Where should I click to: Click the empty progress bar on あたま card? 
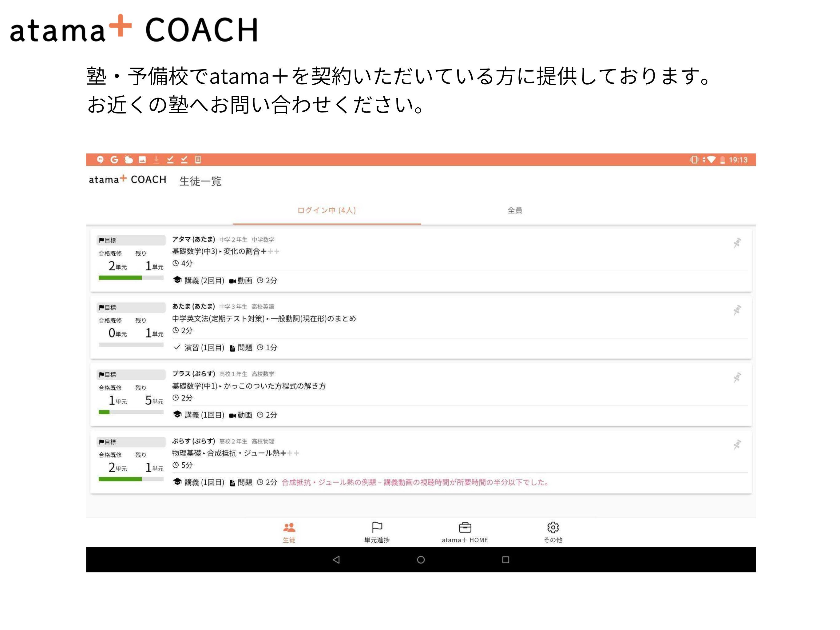pos(131,345)
